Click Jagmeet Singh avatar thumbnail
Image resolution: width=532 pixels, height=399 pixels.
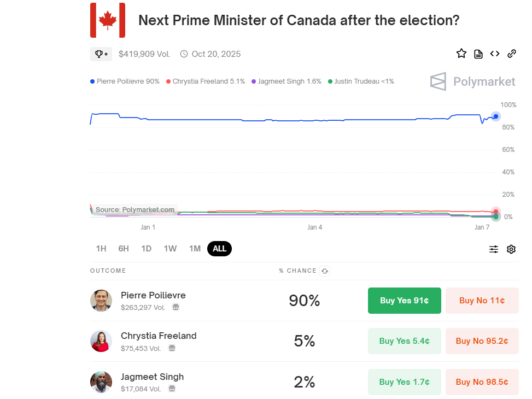click(x=101, y=382)
